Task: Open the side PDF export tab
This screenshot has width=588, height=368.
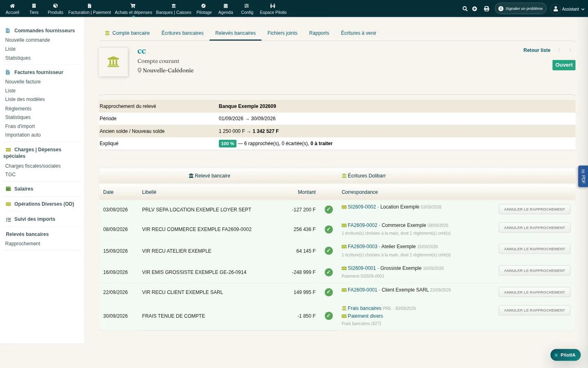Action: (x=583, y=176)
